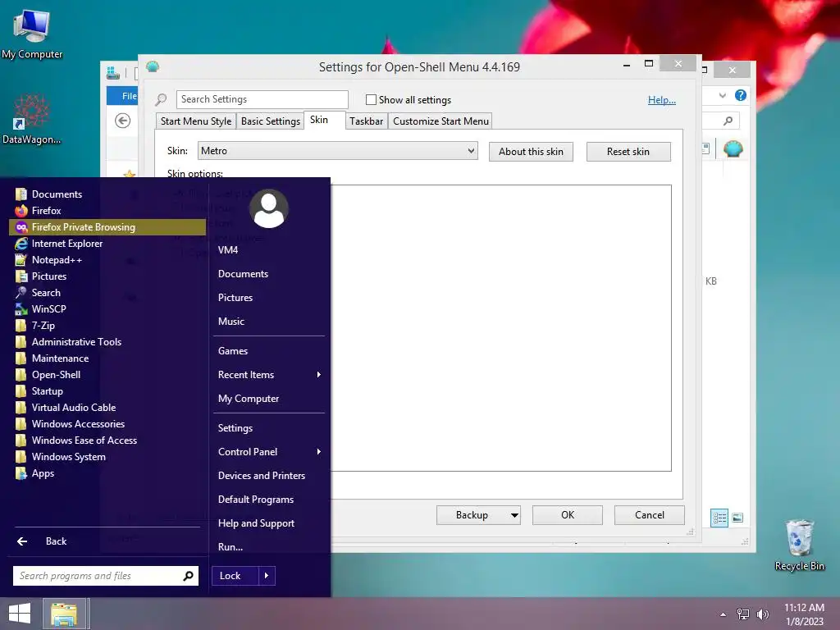The image size is (840, 630).
Task: Open the VM4 user folder
Action: tap(269, 250)
